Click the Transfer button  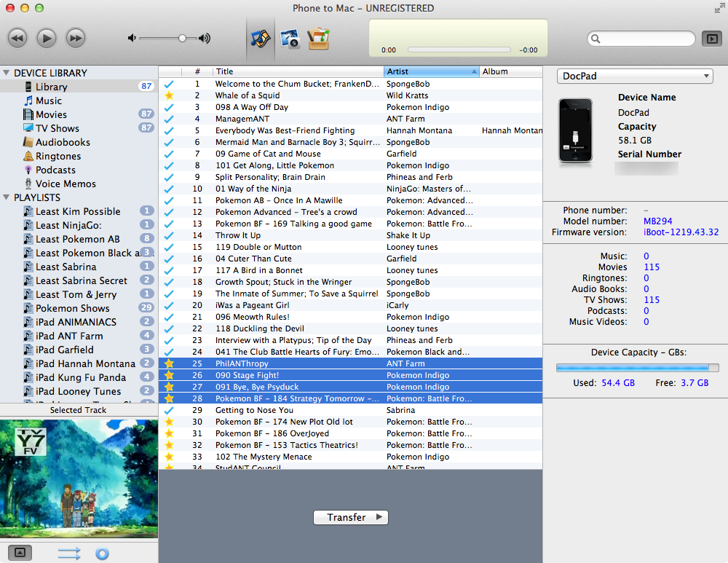pos(351,517)
